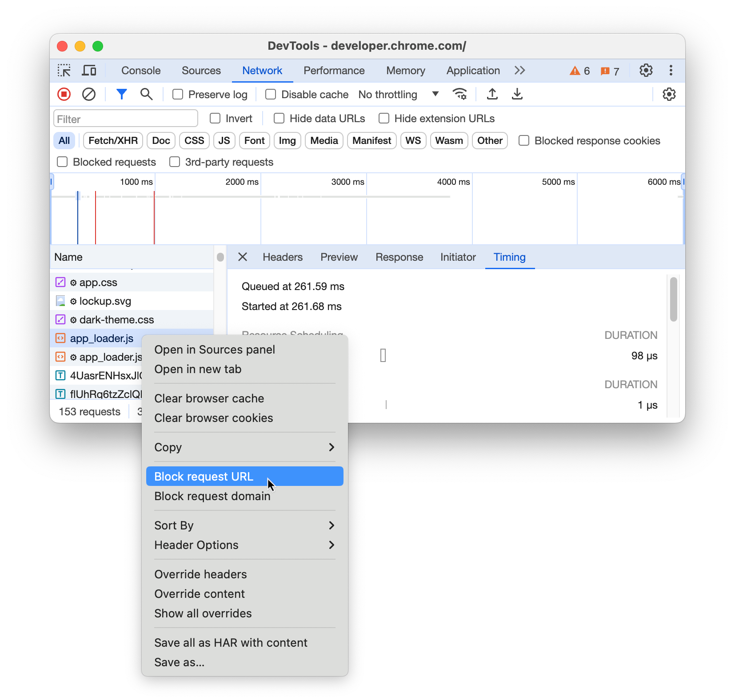735x700 pixels.
Task: Click the request filter input field
Action: click(x=125, y=118)
